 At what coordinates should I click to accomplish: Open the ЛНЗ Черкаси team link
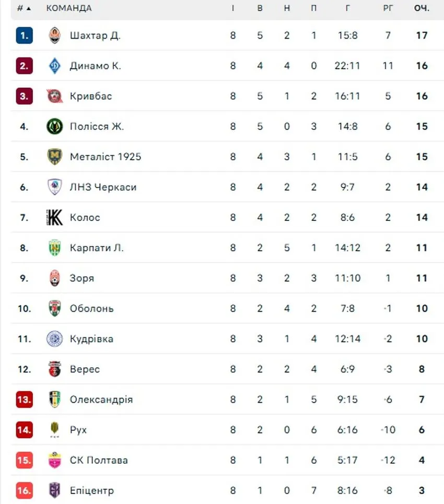(103, 187)
